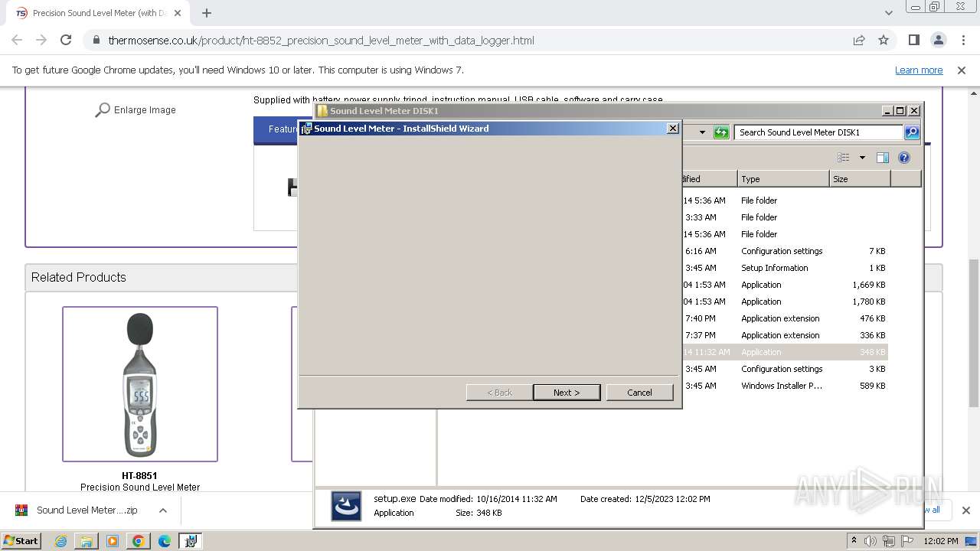Select the Windows Installer Package row
The width and height of the screenshot is (980, 551).
[784, 386]
